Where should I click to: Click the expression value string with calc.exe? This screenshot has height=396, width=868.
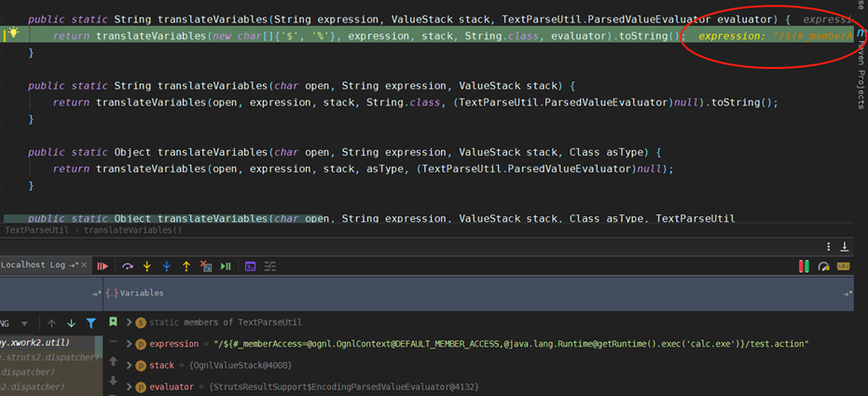click(512, 344)
